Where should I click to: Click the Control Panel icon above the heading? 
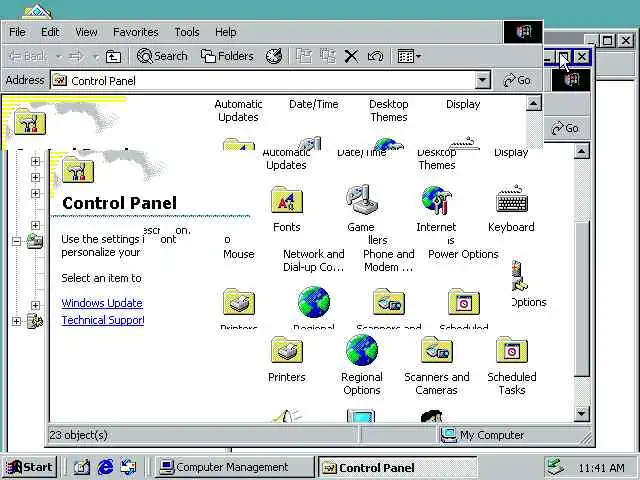pyautogui.click(x=78, y=170)
